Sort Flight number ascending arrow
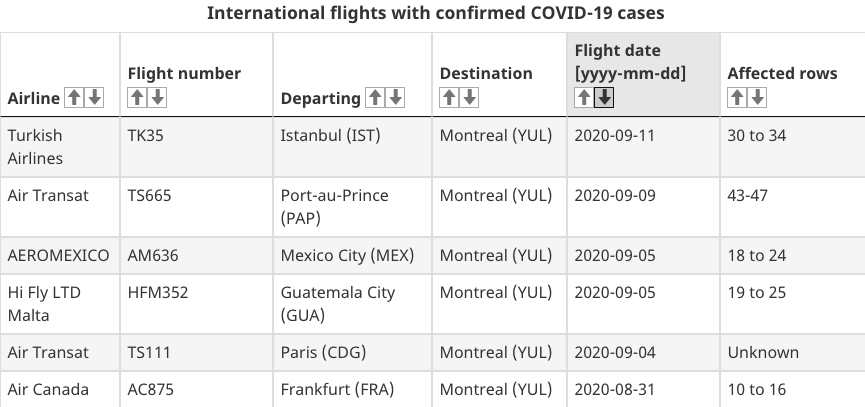The image size is (865, 407). click(x=137, y=98)
